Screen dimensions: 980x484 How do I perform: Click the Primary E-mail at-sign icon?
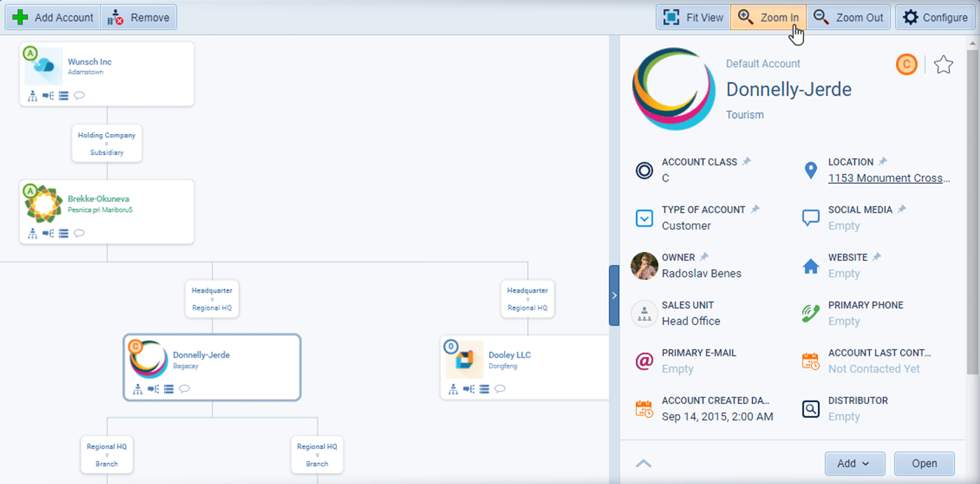(644, 361)
